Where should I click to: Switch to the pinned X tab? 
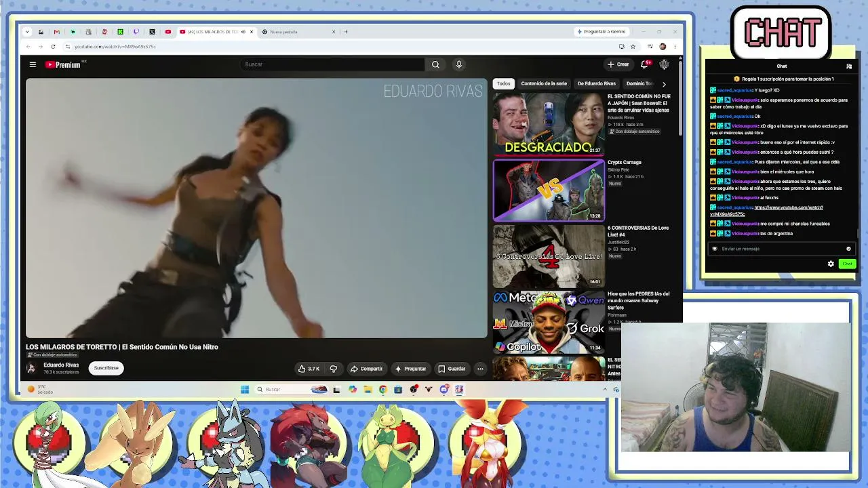(x=152, y=32)
